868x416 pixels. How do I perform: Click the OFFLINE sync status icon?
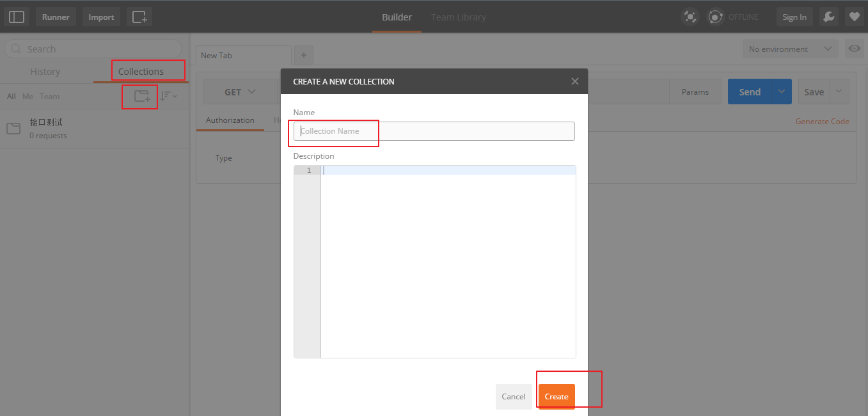point(715,17)
